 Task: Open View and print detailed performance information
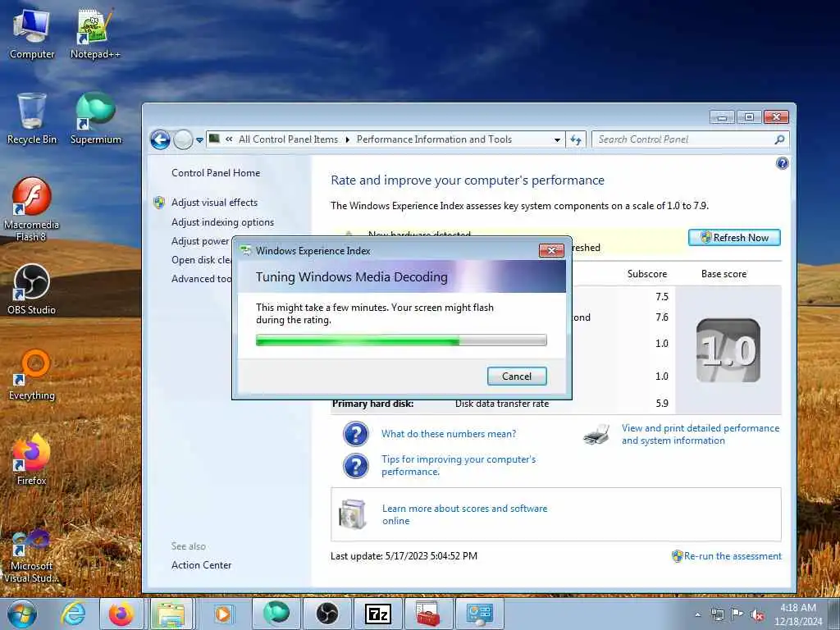tap(701, 435)
